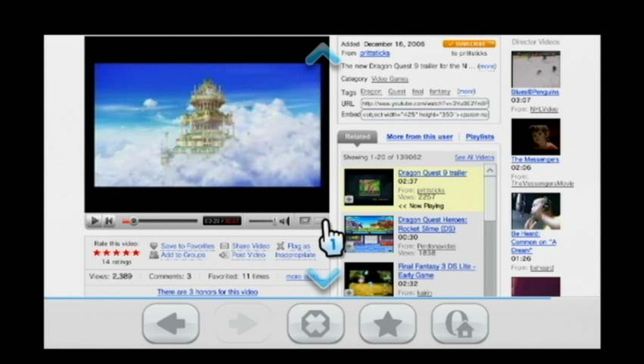Viewport: 644px width, 364px height.
Task: Click inside the URL text field
Action: tap(425, 104)
